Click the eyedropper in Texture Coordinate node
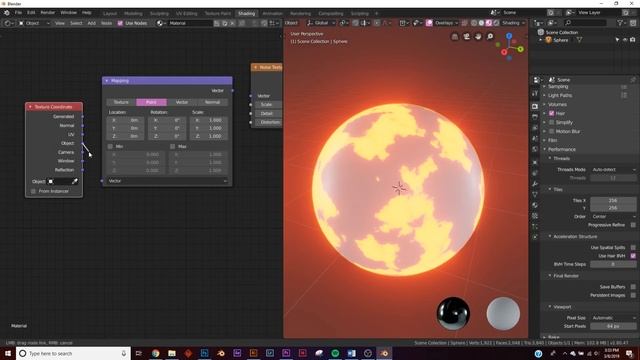Viewport: 640px width, 360px height. (75, 181)
